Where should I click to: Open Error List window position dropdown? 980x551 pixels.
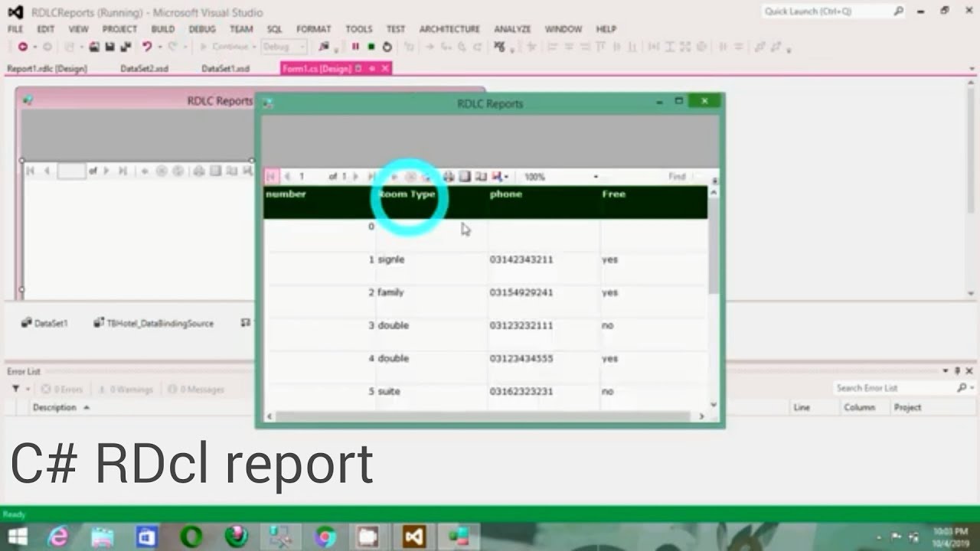946,371
